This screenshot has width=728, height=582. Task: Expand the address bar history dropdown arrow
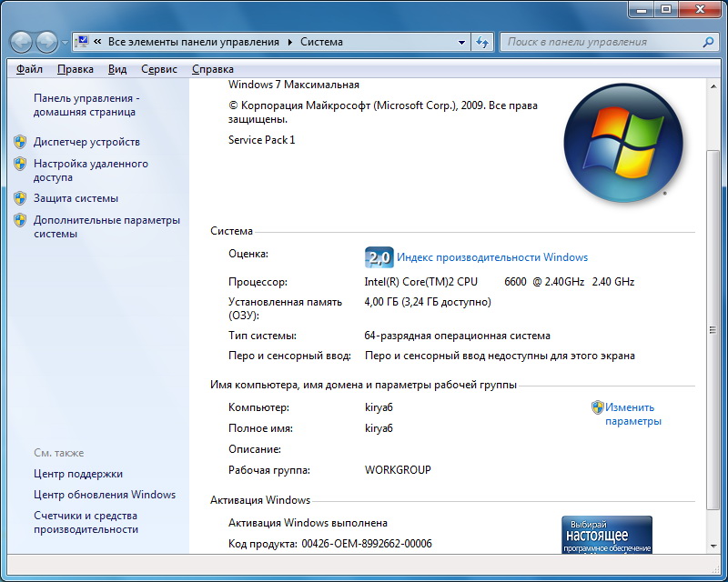462,42
